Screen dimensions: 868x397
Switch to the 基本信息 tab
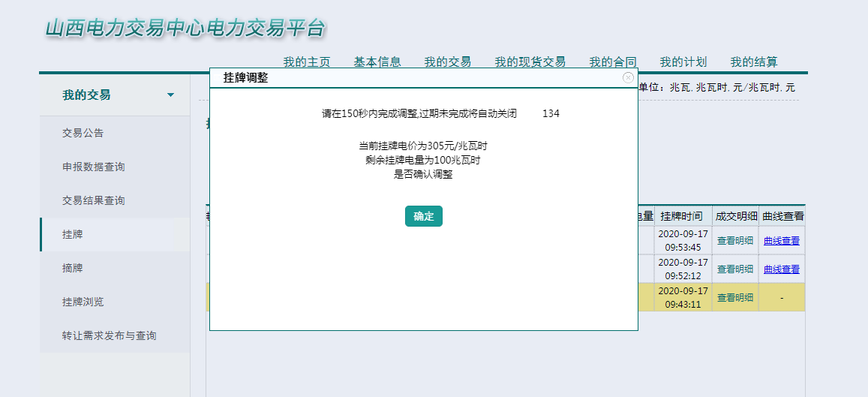point(377,62)
